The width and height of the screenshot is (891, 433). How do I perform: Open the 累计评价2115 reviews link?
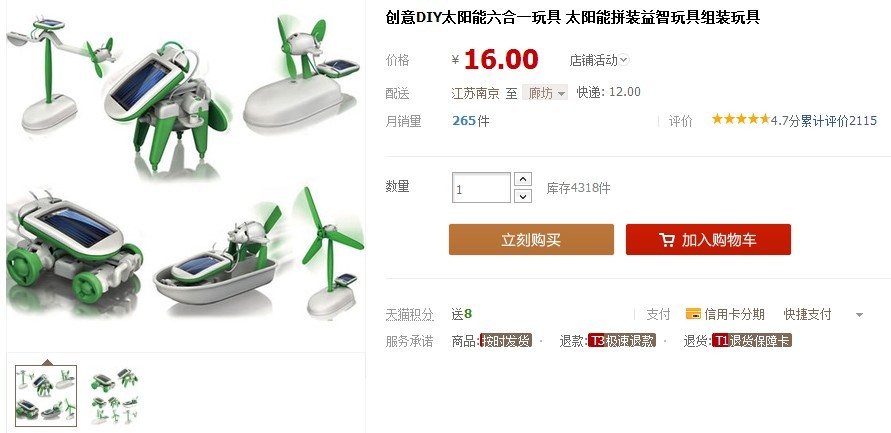click(839, 120)
